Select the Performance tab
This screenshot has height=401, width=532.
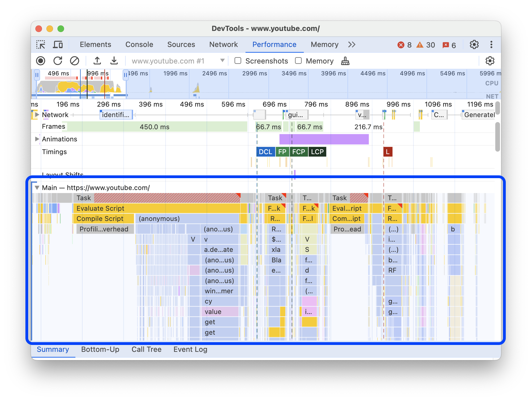pos(274,44)
